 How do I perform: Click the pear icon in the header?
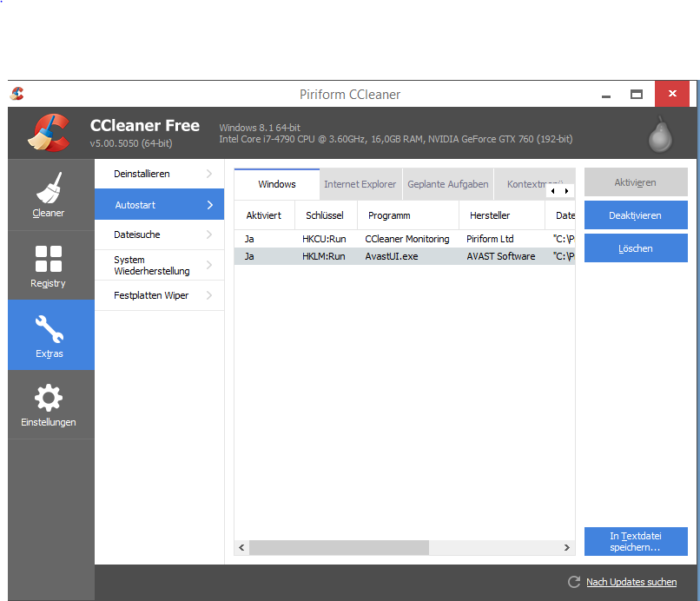tap(660, 135)
